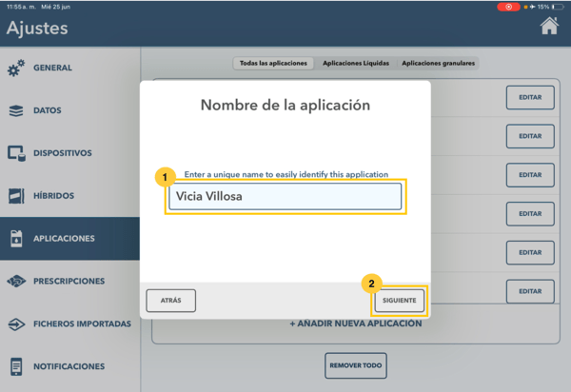Click the fifth EDITAR button

530,252
